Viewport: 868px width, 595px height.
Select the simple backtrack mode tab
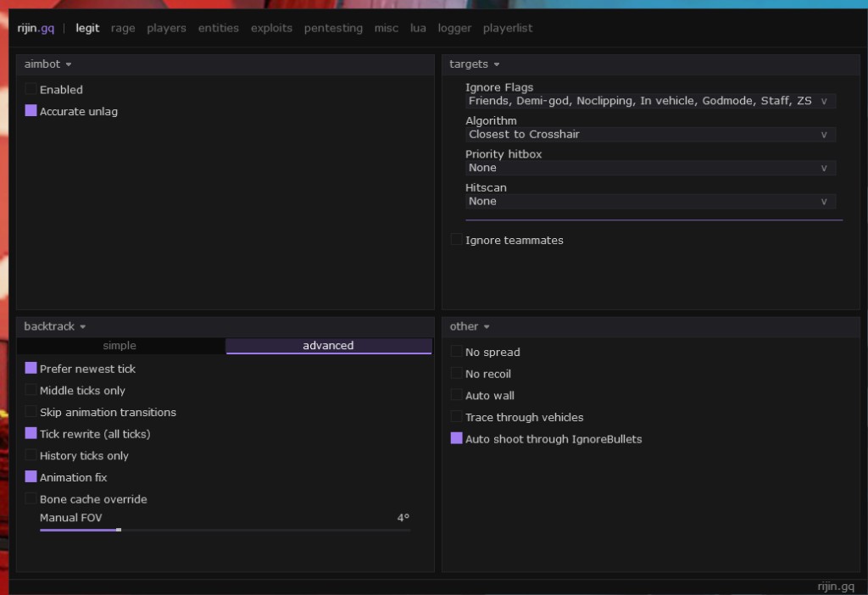120,346
